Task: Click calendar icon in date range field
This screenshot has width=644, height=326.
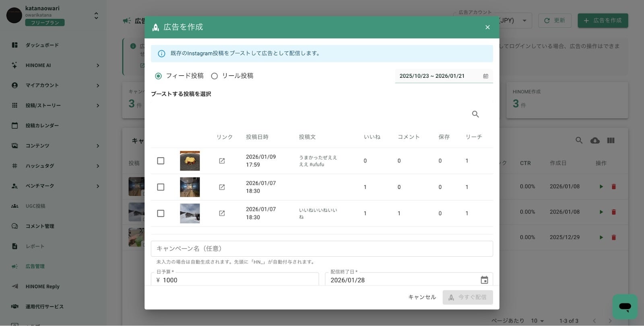Action: [486, 76]
